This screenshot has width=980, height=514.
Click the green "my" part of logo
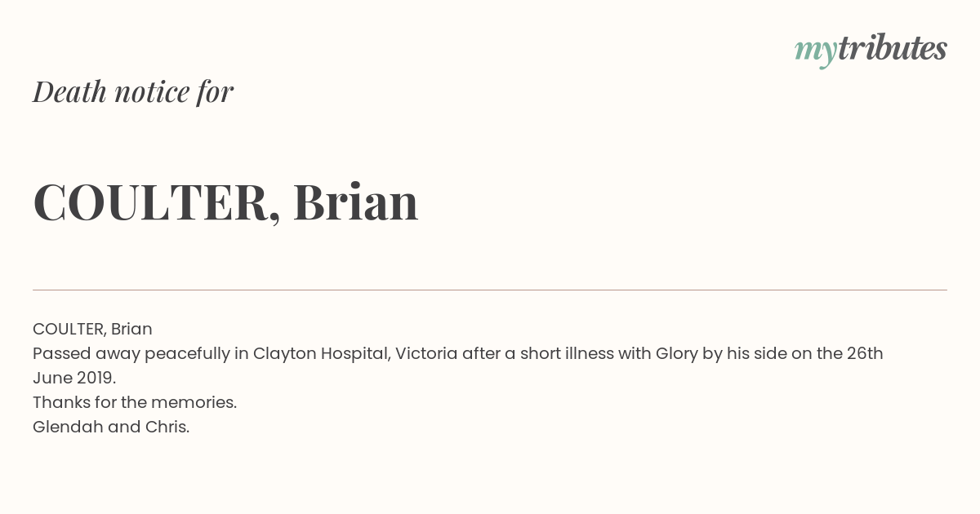click(x=816, y=53)
